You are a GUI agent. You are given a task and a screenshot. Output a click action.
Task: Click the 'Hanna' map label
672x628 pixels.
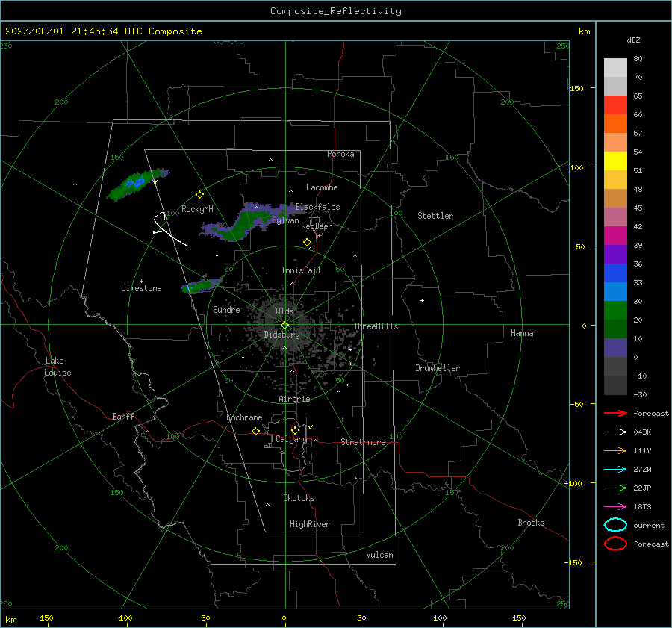[x=522, y=333]
